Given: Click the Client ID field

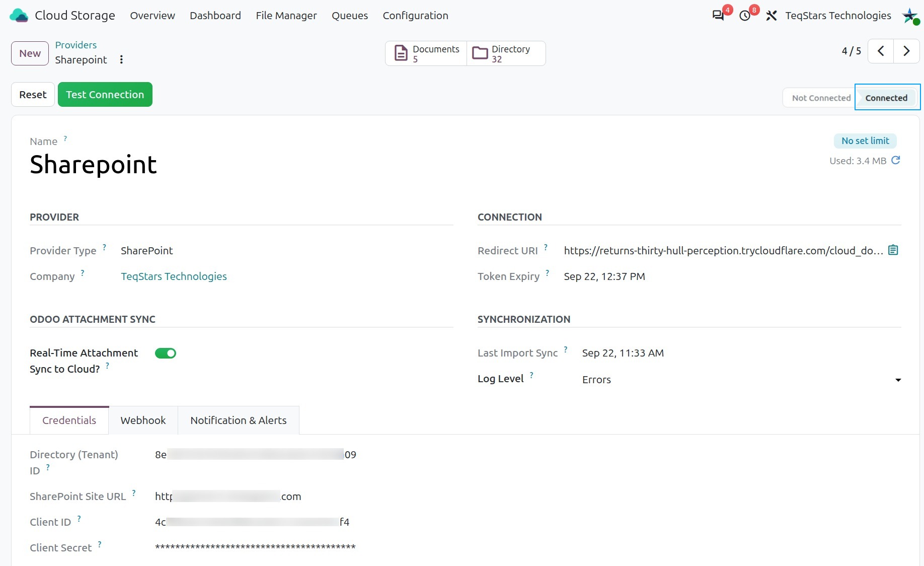Looking at the screenshot, I should tap(252, 522).
